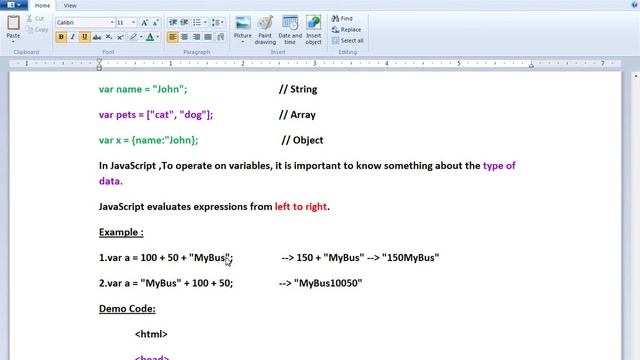Screen dimensions: 640x360
Task: Insert a Picture
Action: (242, 26)
